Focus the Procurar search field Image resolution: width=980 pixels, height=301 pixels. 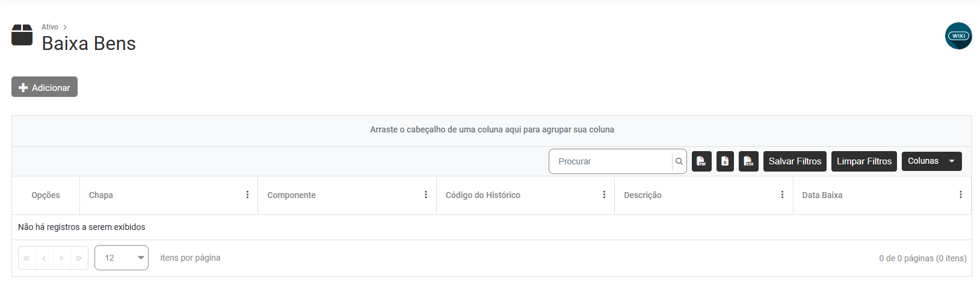tap(611, 161)
